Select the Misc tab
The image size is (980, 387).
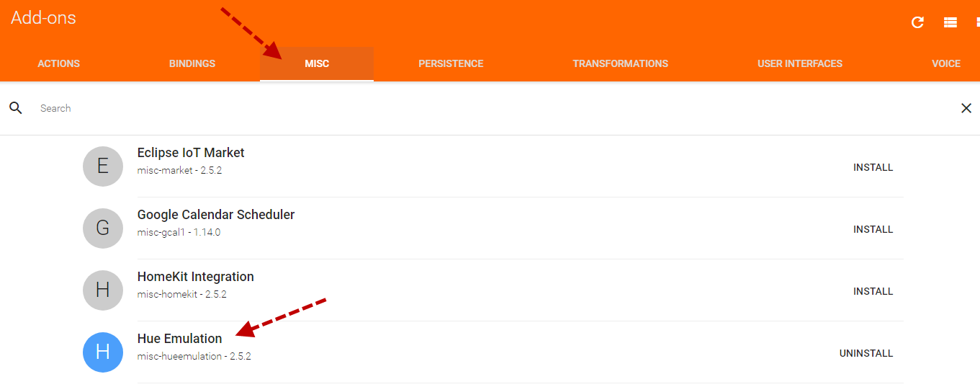(x=317, y=63)
